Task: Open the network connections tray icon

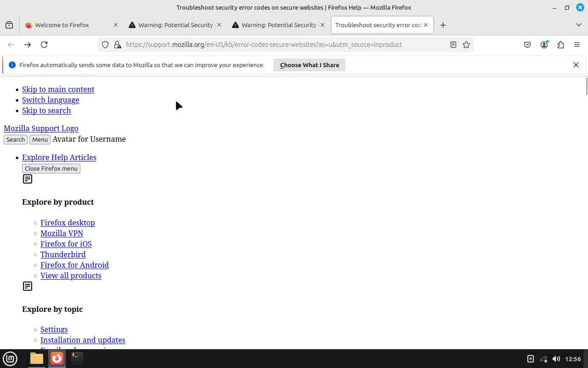Action: (543, 359)
